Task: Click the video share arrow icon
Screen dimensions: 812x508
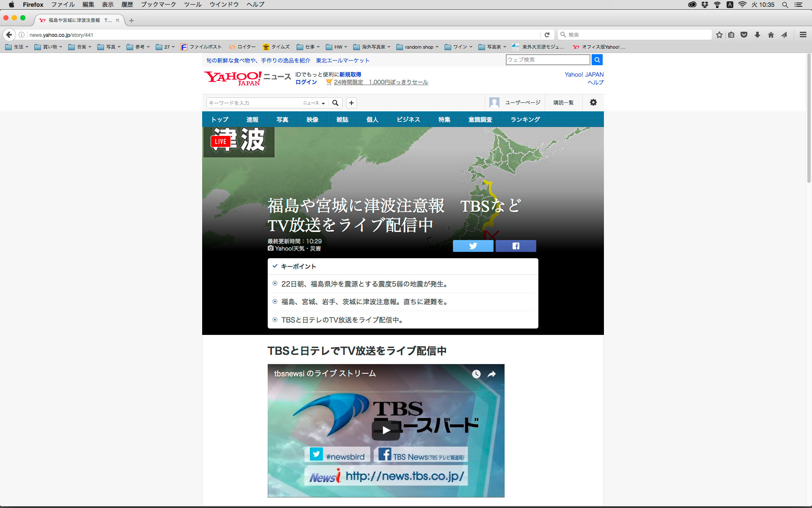Action: 491,374
